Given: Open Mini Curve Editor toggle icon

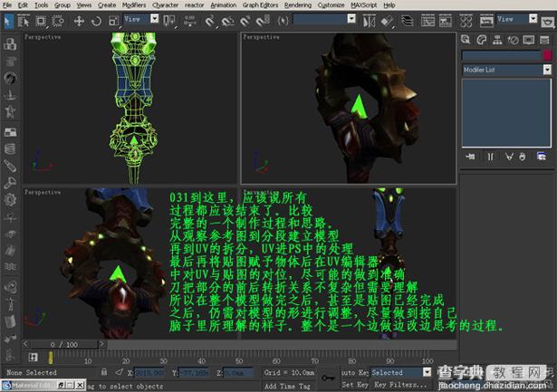Looking at the screenshot, I should pyautogui.click(x=34, y=358).
